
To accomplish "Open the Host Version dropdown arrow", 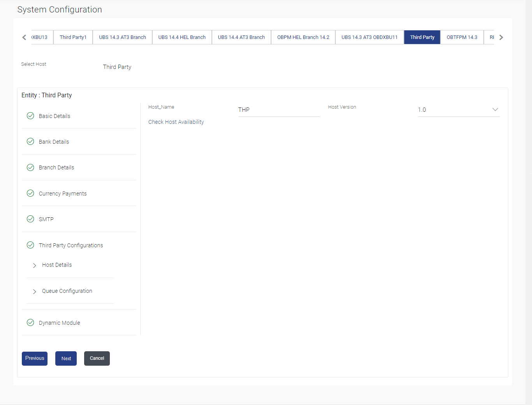I will click(x=495, y=109).
